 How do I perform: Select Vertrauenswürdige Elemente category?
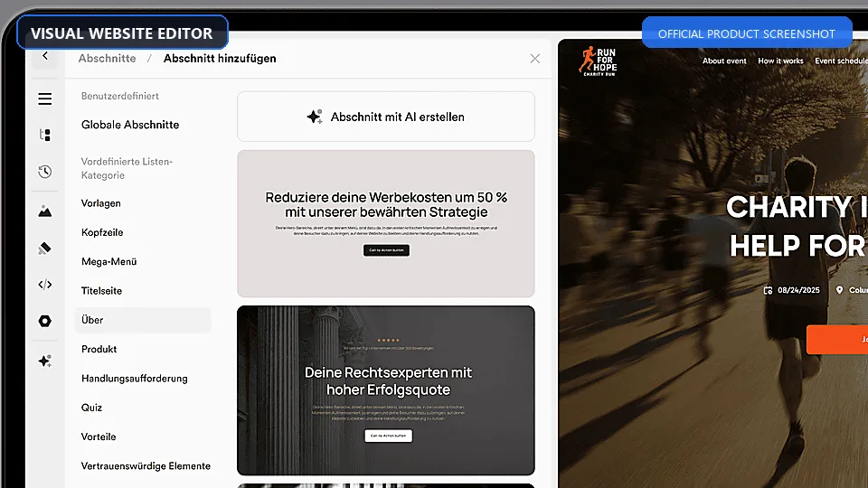tap(146, 466)
